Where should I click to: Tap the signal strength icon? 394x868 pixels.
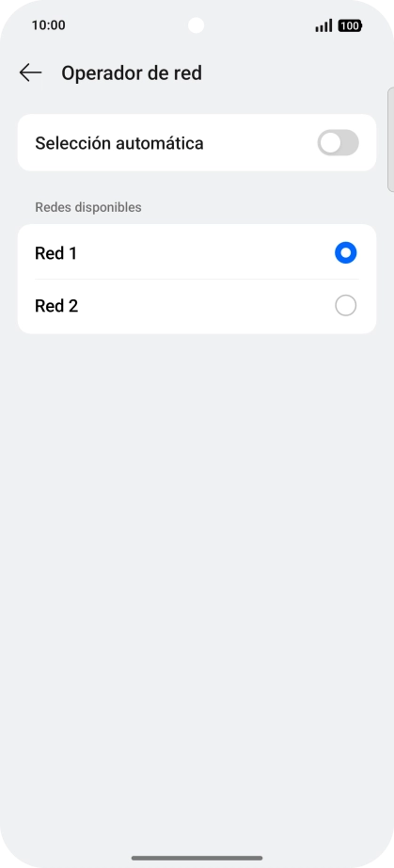click(323, 25)
